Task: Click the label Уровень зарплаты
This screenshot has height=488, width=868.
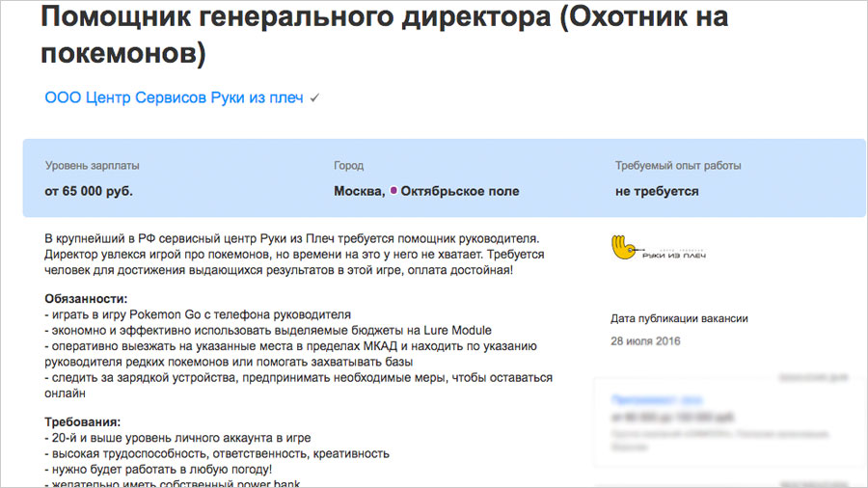Action: tap(92, 166)
